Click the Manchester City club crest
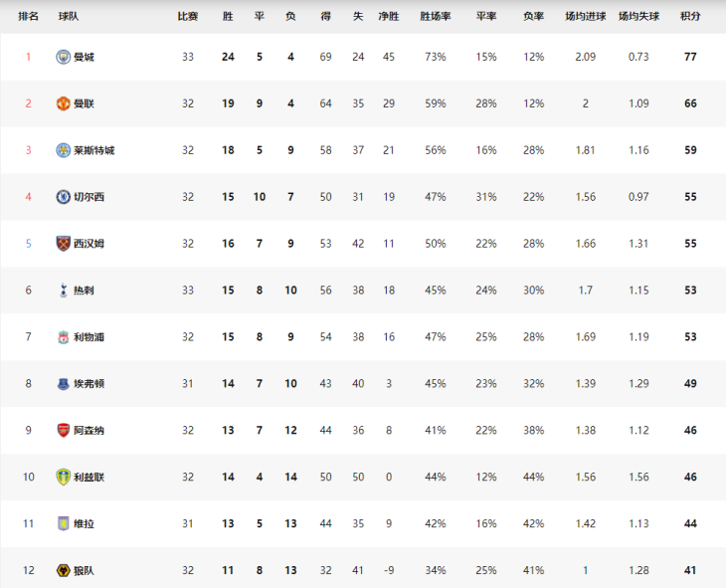Screen dimensions: 726x588 click(63, 57)
